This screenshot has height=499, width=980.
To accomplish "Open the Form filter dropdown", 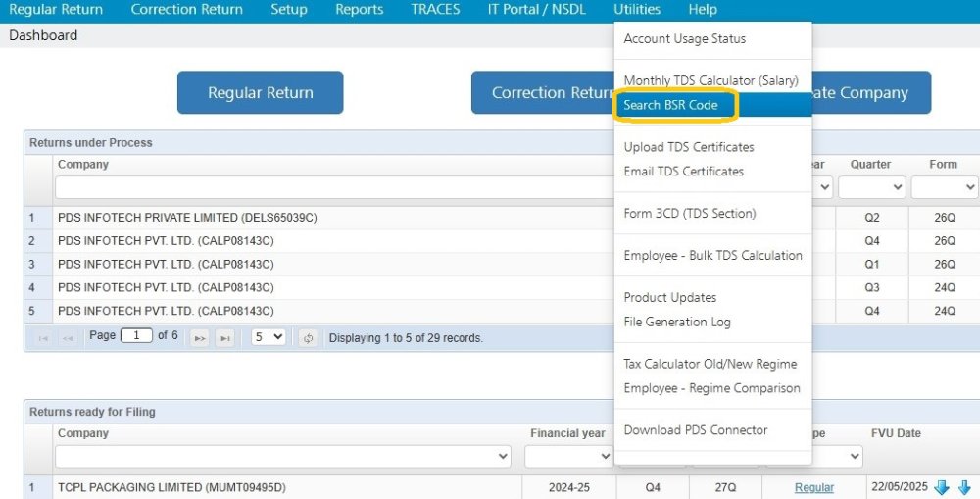I will pos(945,187).
